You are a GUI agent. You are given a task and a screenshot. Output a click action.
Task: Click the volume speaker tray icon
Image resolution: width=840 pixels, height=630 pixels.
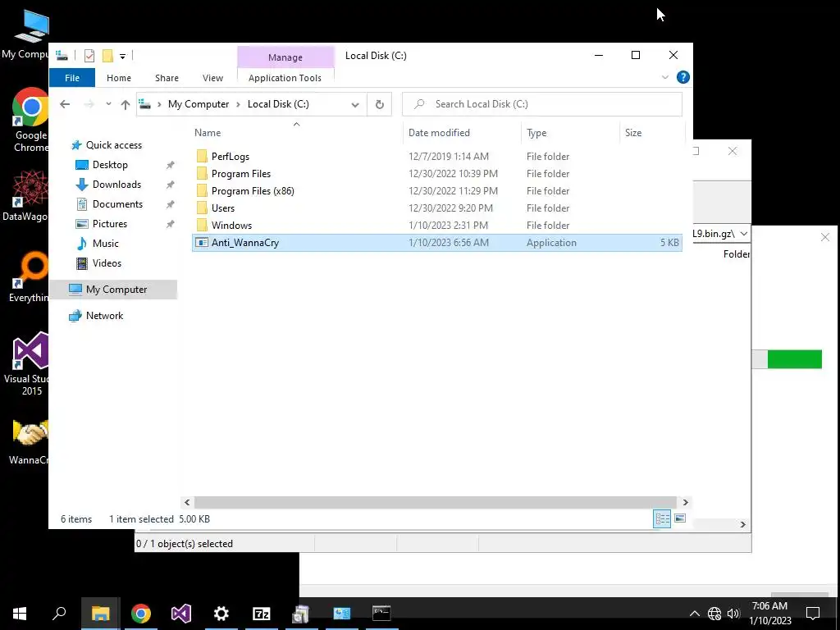tap(733, 614)
